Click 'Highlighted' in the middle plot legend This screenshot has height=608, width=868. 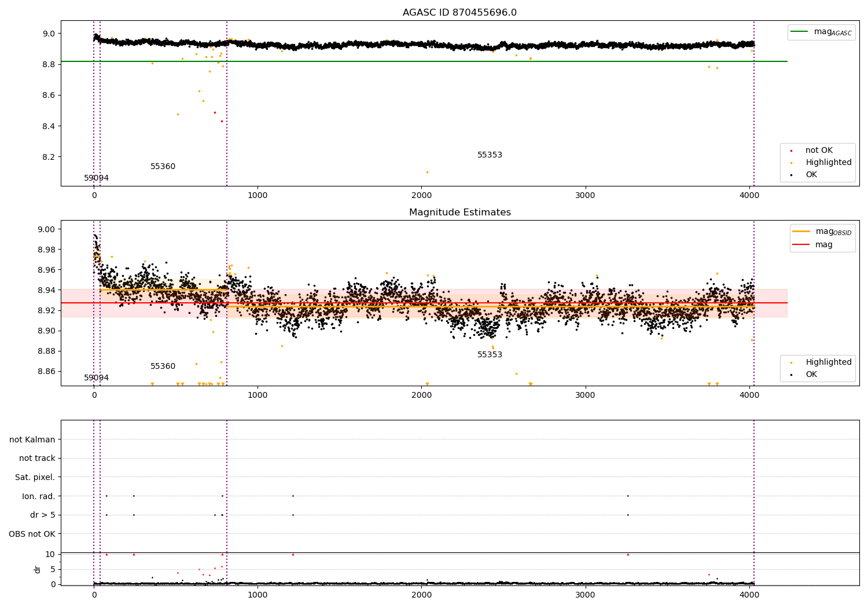829,362
